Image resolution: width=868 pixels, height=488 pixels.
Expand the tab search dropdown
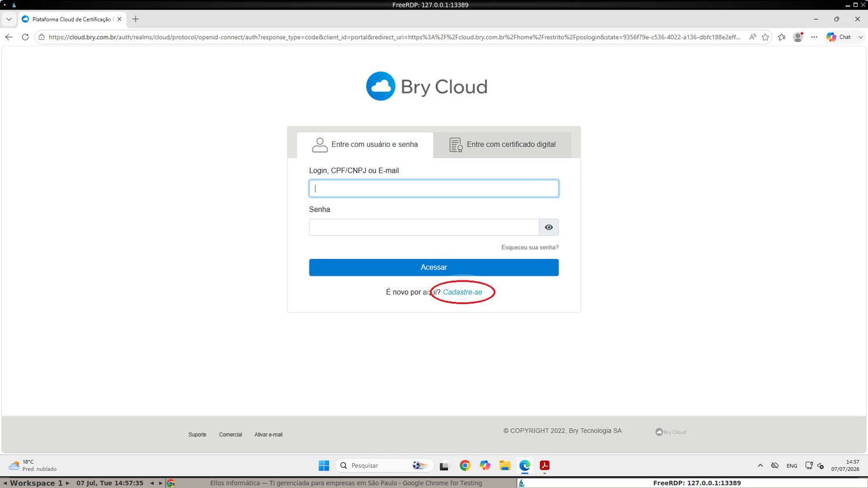point(9,19)
